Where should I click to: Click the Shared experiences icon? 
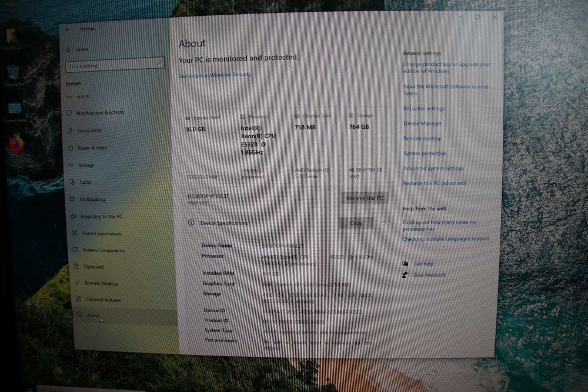[x=74, y=233]
